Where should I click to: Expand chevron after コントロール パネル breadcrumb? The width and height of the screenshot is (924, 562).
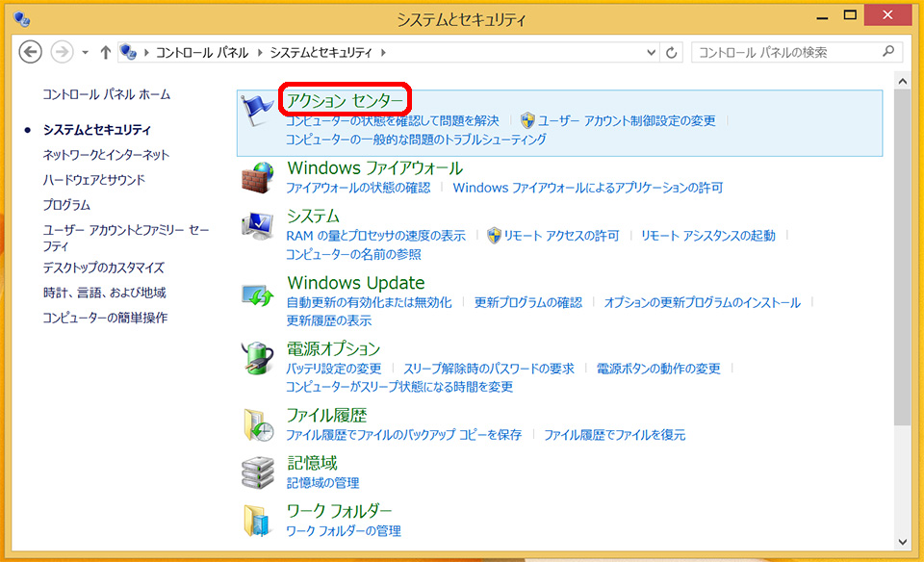tap(260, 52)
